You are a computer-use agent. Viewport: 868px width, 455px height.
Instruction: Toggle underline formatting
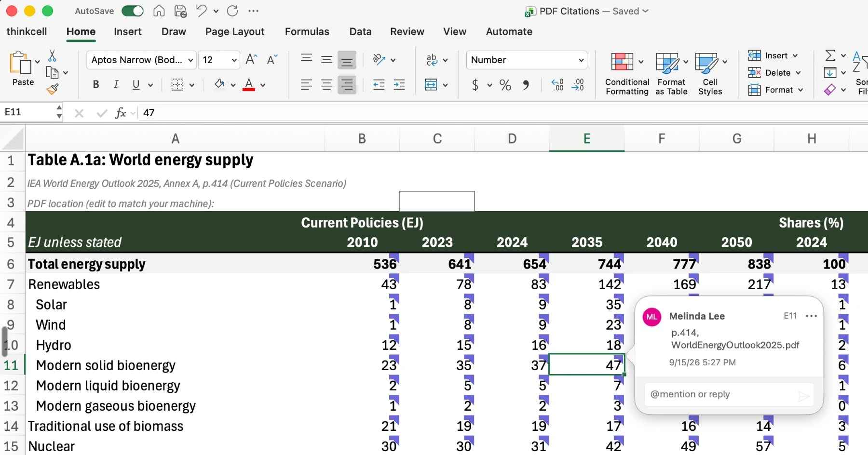click(x=136, y=85)
